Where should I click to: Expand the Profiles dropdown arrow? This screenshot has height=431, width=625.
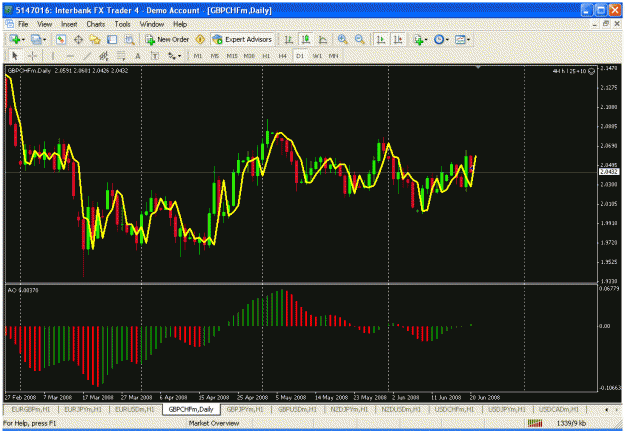click(x=44, y=39)
